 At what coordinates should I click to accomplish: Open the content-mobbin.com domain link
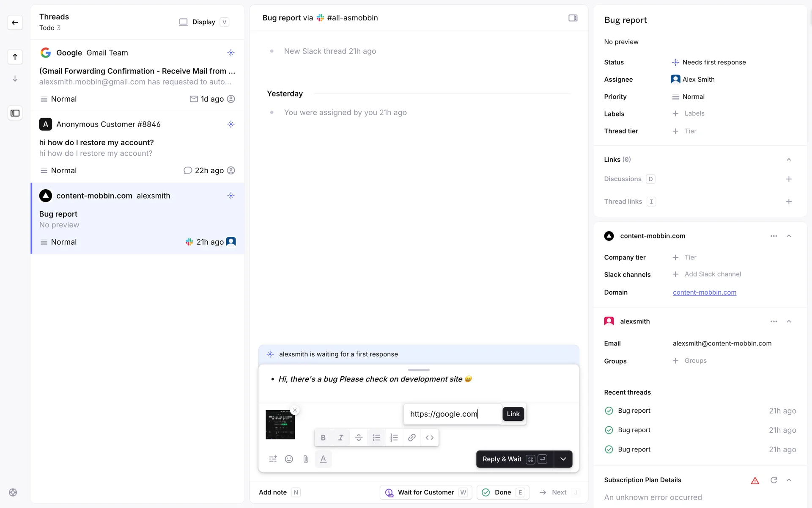[x=704, y=293]
